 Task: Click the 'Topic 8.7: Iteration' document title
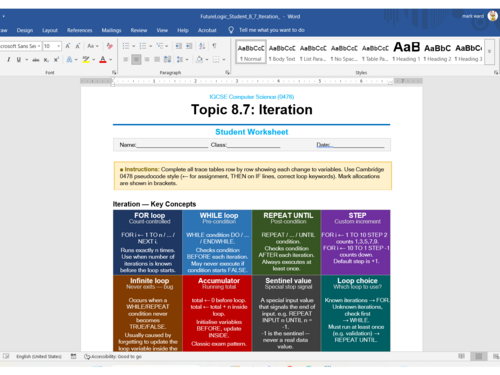252,110
